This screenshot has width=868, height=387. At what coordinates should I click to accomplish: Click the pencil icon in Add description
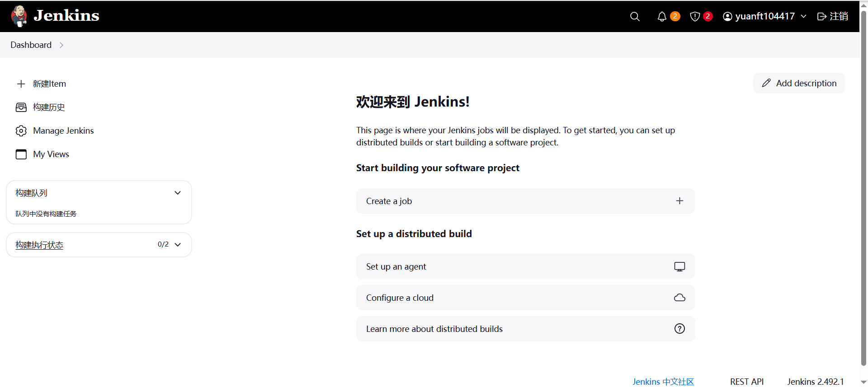pyautogui.click(x=766, y=83)
